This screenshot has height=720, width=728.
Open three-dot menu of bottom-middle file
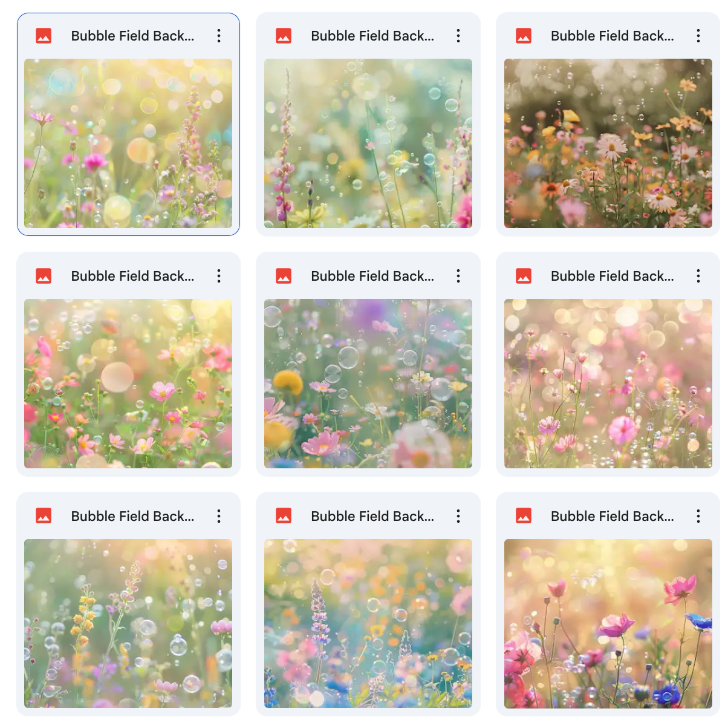[458, 516]
